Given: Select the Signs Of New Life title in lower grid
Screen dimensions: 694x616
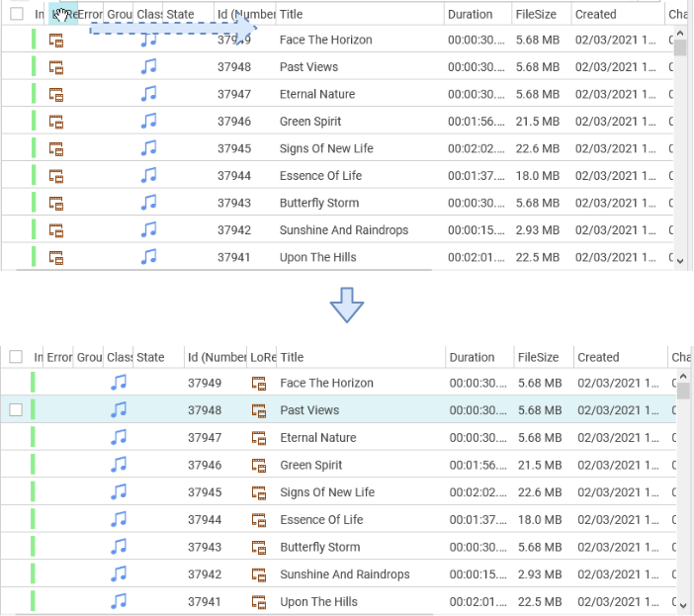Looking at the screenshot, I should point(327,492).
